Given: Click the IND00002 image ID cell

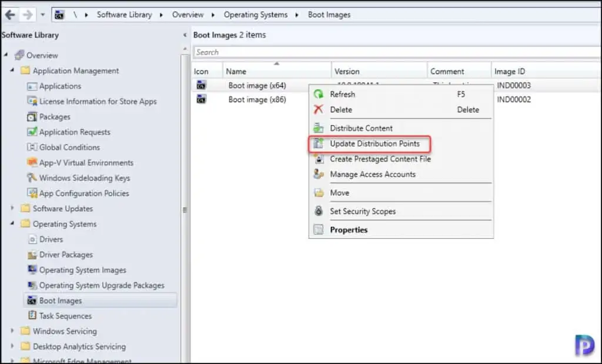Looking at the screenshot, I should 514,100.
